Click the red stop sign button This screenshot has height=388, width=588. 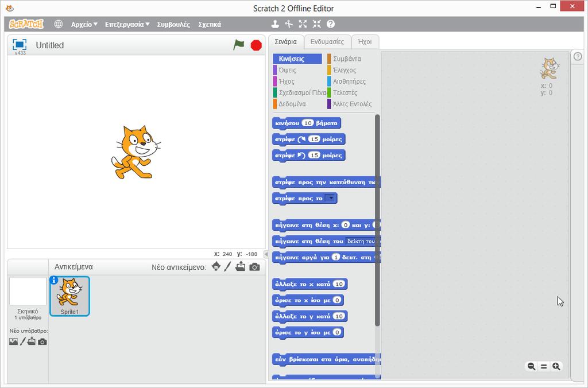pos(256,45)
